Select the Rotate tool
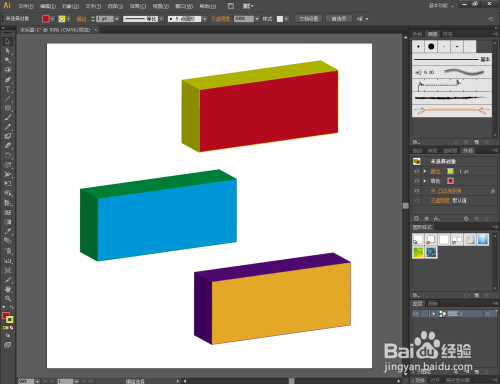Screen dimensions: 500x384 [x=8, y=155]
